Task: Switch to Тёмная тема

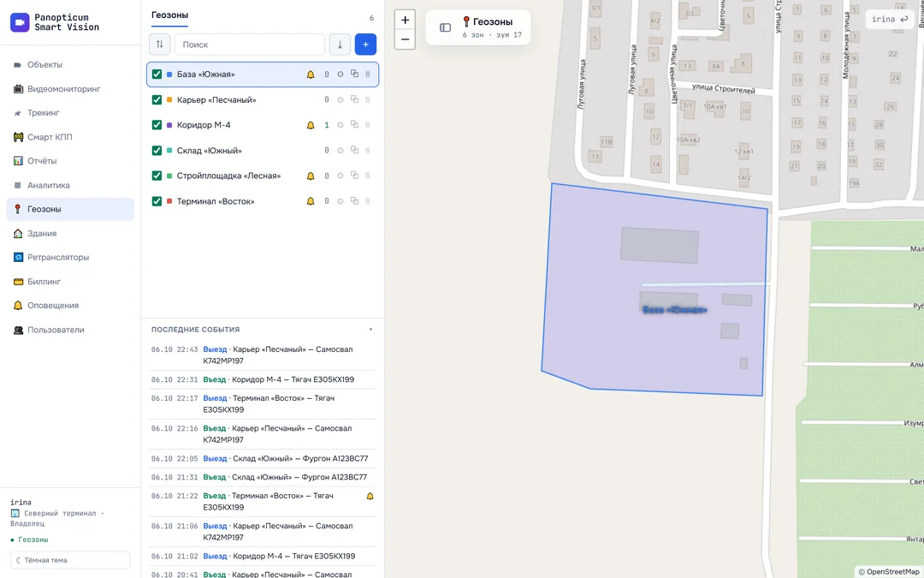Action: tap(70, 560)
